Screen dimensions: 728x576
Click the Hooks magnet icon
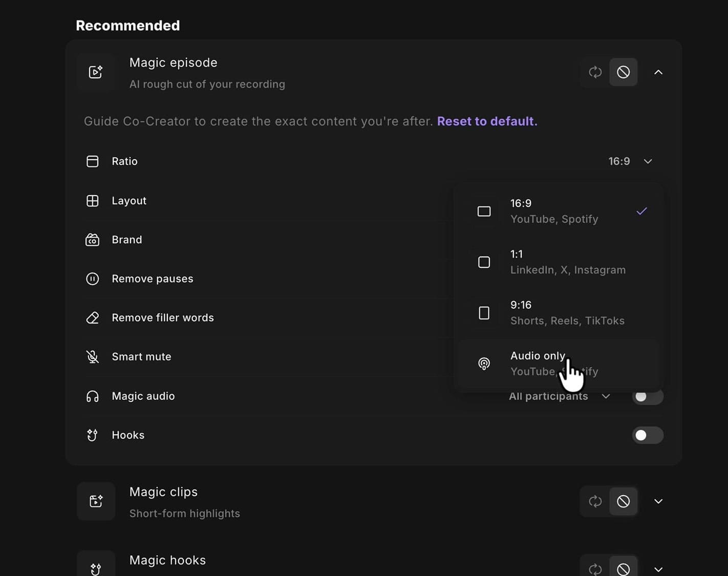point(93,435)
